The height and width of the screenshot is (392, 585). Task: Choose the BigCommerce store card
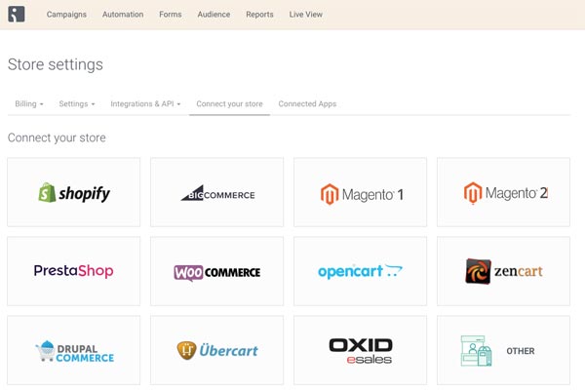[x=217, y=192]
